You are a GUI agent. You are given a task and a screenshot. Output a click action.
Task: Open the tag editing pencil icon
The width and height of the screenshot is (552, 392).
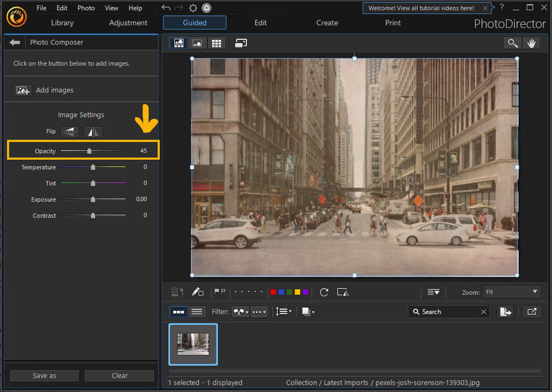198,292
